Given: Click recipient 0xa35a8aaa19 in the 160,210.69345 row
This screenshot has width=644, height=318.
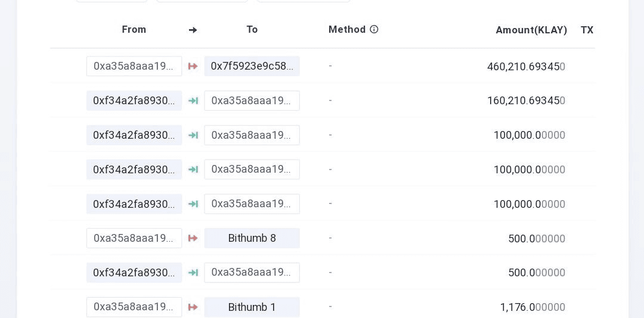Looking at the screenshot, I should 252,101.
